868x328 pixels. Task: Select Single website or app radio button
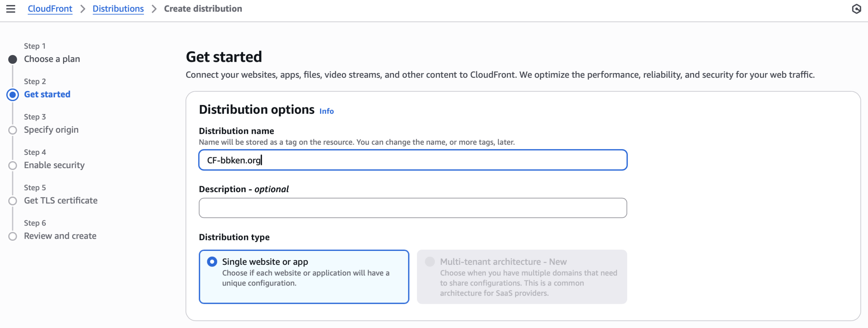pos(212,262)
